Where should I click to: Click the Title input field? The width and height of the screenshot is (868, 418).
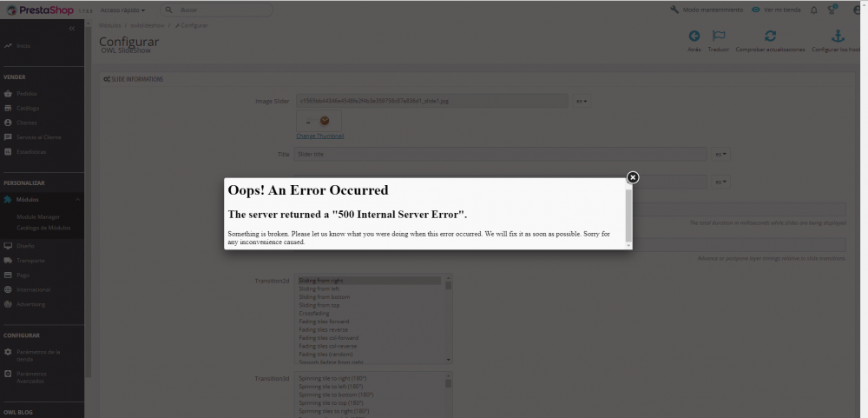tap(501, 154)
